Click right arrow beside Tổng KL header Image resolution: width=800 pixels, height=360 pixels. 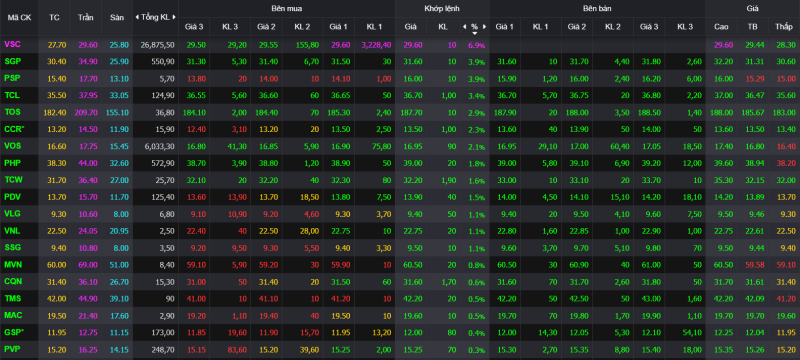tap(175, 17)
